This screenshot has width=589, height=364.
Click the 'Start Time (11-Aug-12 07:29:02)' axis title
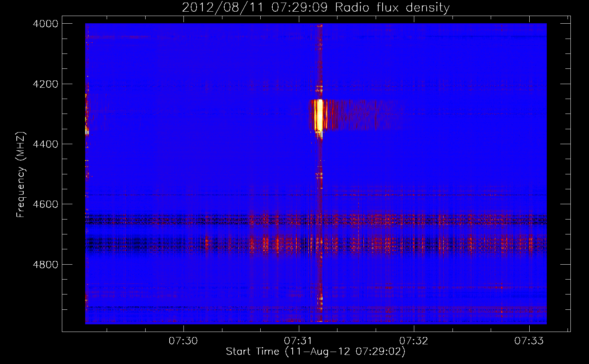click(316, 352)
